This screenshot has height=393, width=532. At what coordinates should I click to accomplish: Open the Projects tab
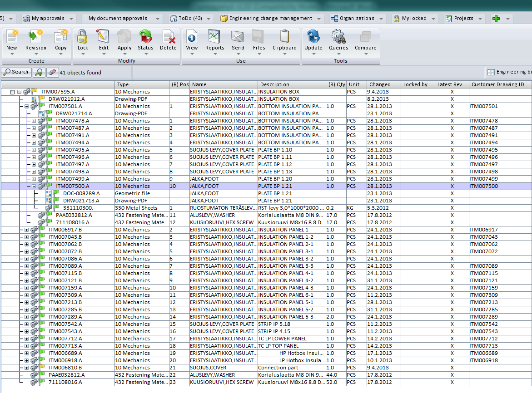point(463,18)
